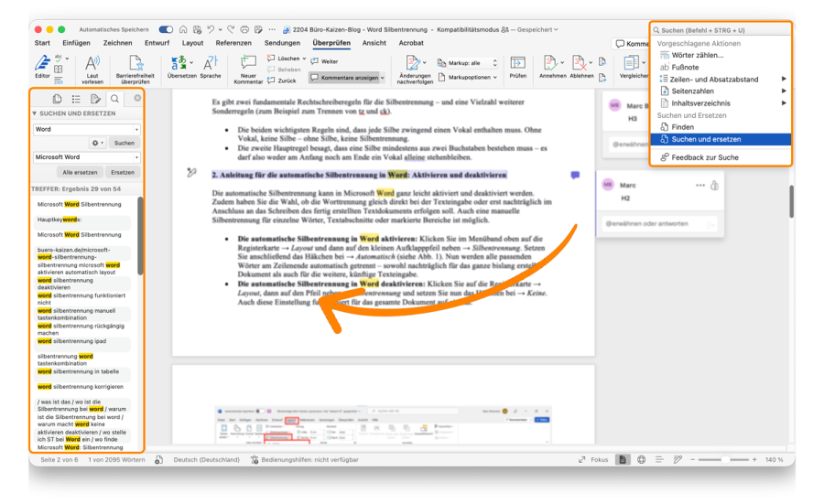The image size is (824, 504).
Task: Click the Suchen (Befehl + STRG + U) search field
Action: pyautogui.click(x=721, y=30)
